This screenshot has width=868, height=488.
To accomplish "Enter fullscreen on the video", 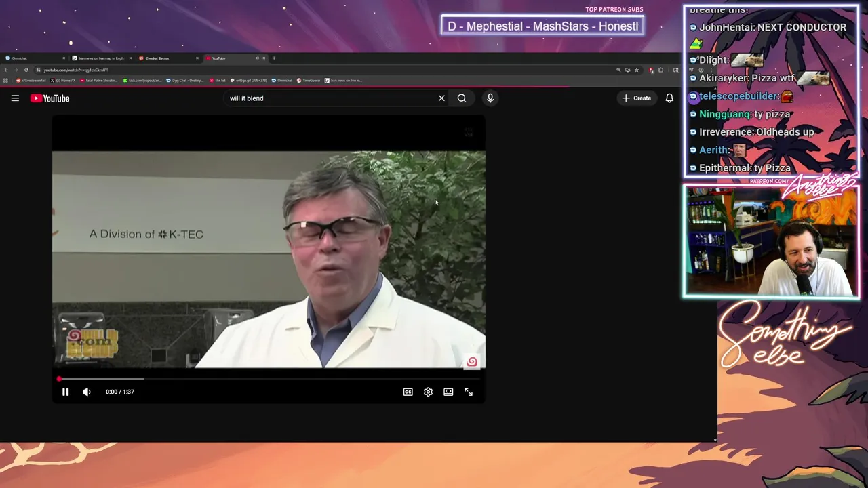I will [x=469, y=392].
